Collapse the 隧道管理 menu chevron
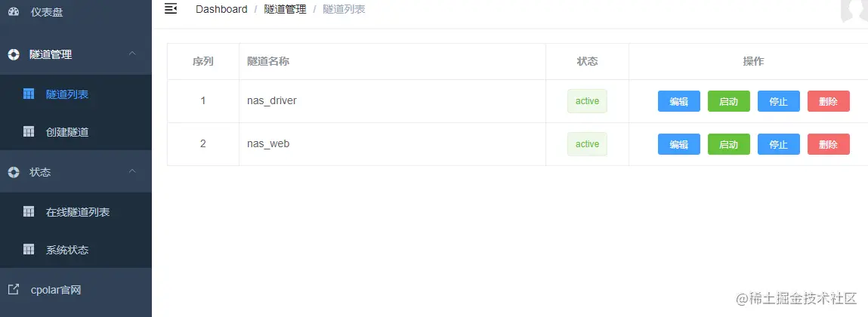The width and height of the screenshot is (868, 317). [x=132, y=54]
